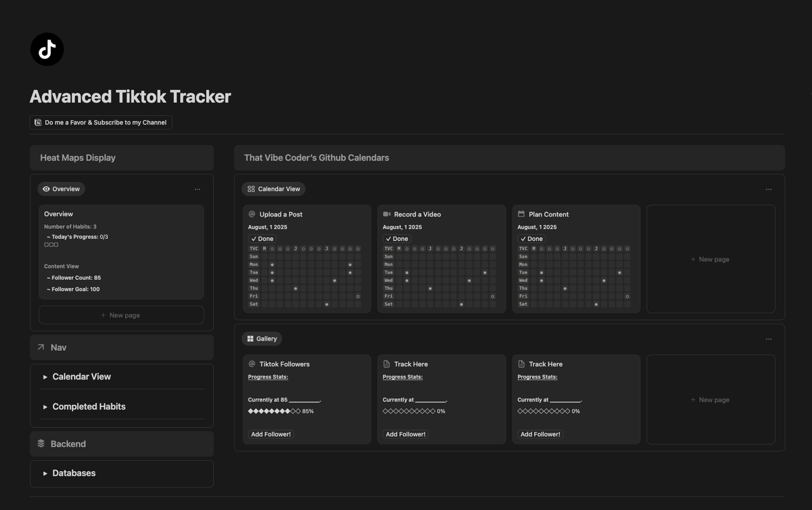The image size is (812, 510).
Task: Open the Tiktok Followers card title
Action: (285, 364)
